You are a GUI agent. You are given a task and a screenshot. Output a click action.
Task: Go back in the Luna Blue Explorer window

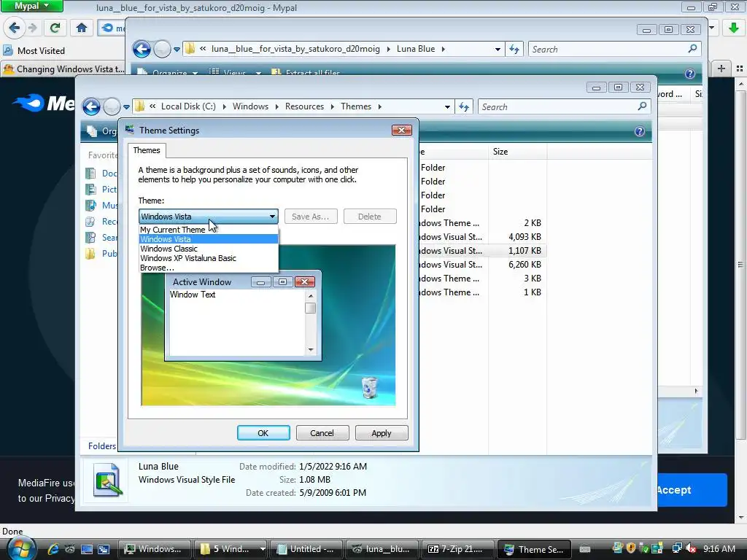142,49
